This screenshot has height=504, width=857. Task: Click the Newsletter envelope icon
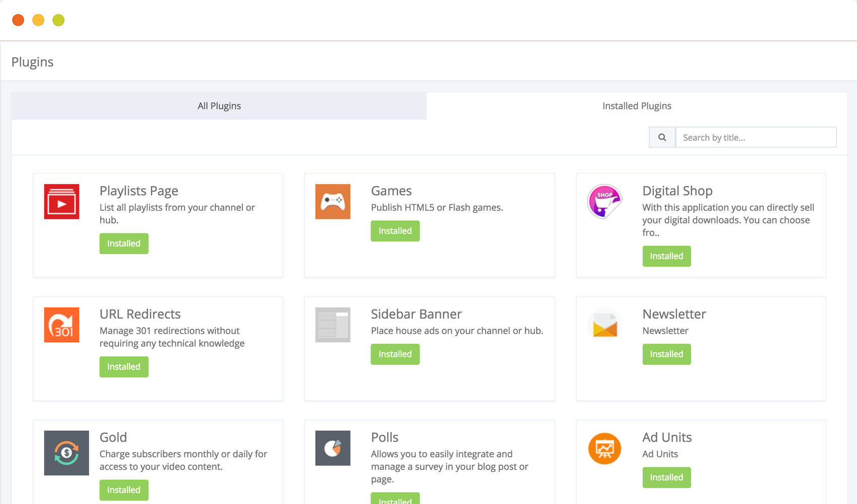[x=604, y=325]
